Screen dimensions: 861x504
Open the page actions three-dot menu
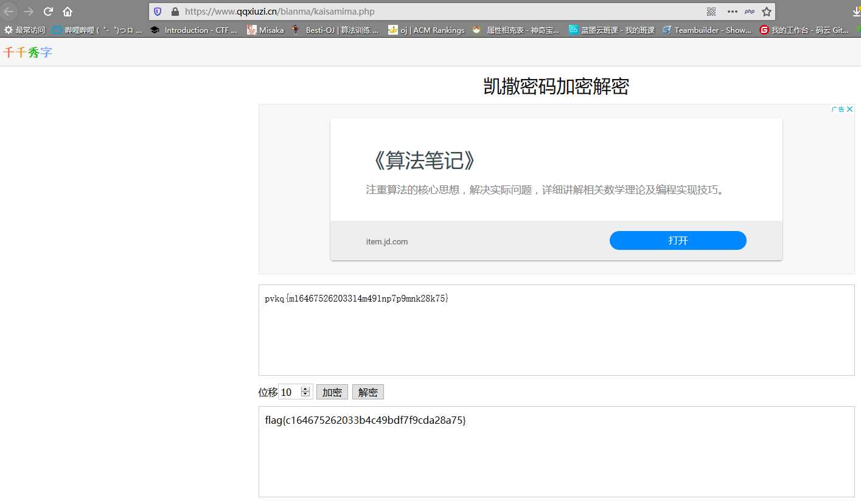[732, 11]
